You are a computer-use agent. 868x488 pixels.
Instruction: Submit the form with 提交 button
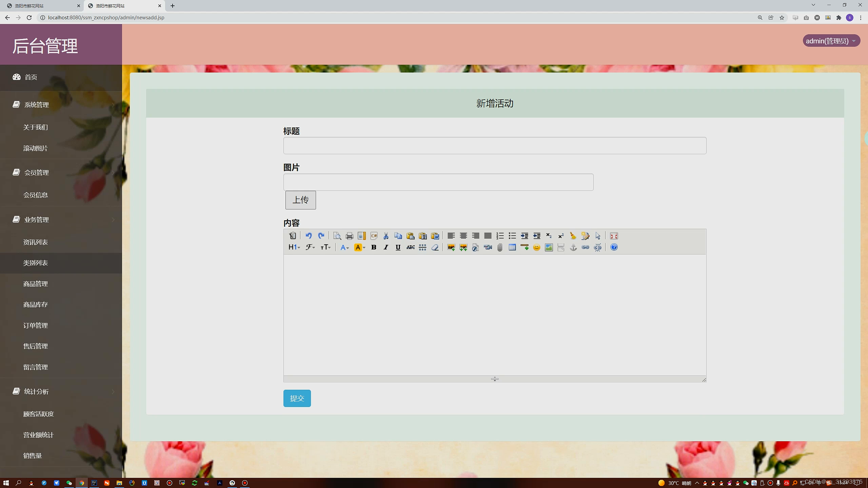tap(297, 398)
